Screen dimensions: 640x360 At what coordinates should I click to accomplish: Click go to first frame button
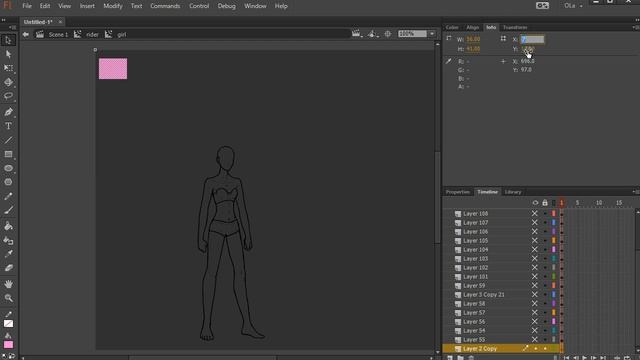(x=567, y=358)
